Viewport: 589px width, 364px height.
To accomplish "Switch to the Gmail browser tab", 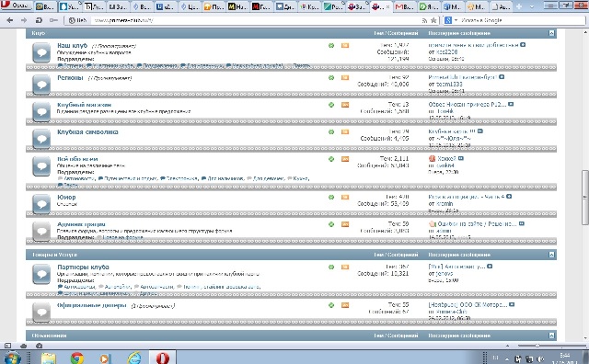I will [405, 6].
